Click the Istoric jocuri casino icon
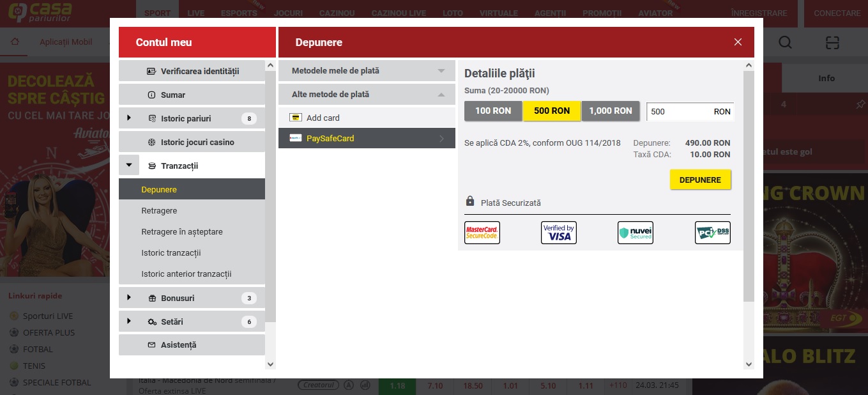 (x=151, y=142)
